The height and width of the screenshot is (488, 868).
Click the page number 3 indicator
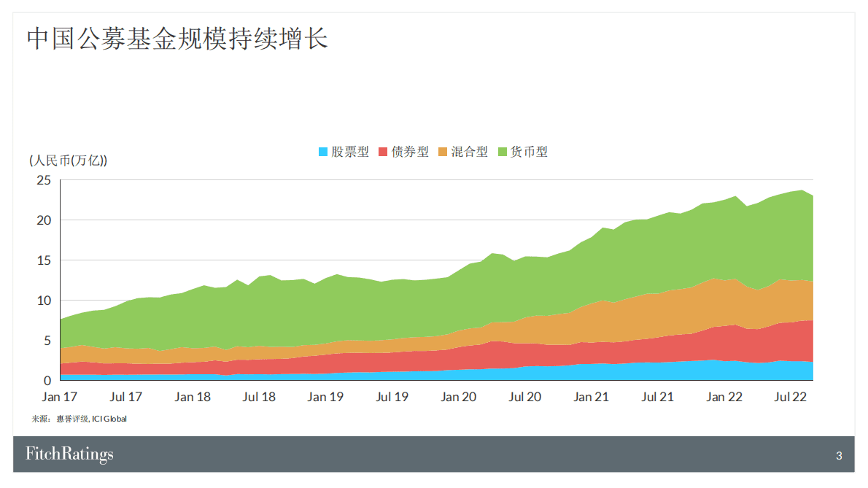click(837, 453)
